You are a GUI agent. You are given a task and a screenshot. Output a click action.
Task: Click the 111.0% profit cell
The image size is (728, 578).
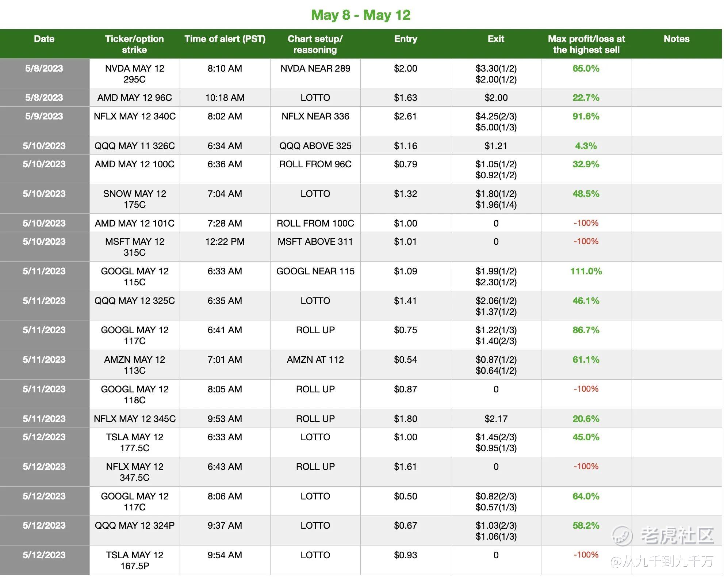point(586,271)
